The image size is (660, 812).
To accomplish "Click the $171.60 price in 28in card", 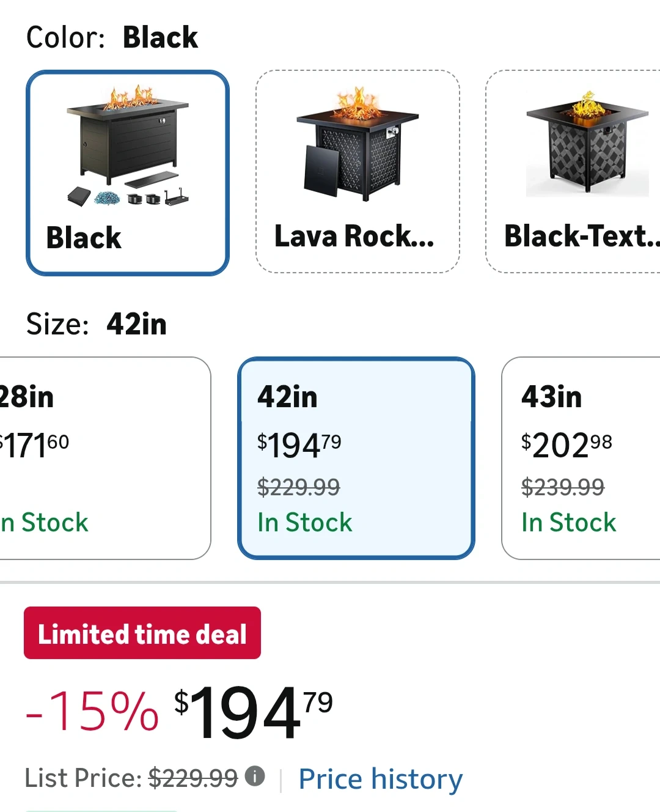I will pos(34,445).
